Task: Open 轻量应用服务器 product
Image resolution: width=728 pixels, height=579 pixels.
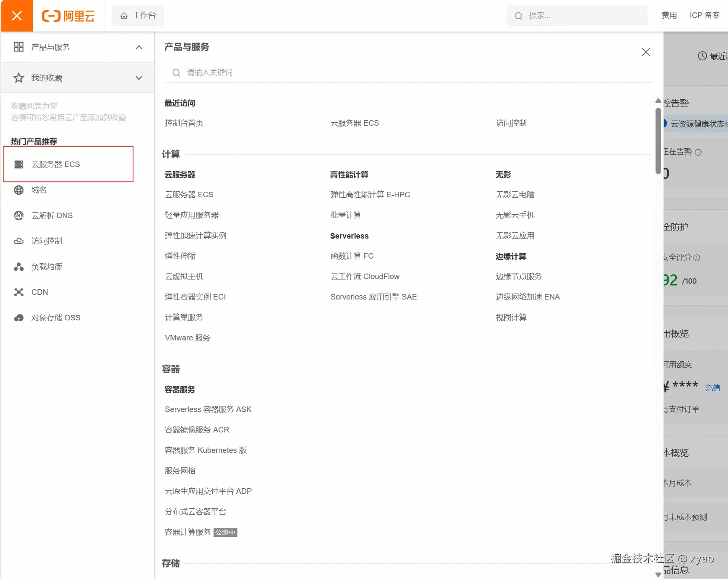Action: click(x=192, y=215)
